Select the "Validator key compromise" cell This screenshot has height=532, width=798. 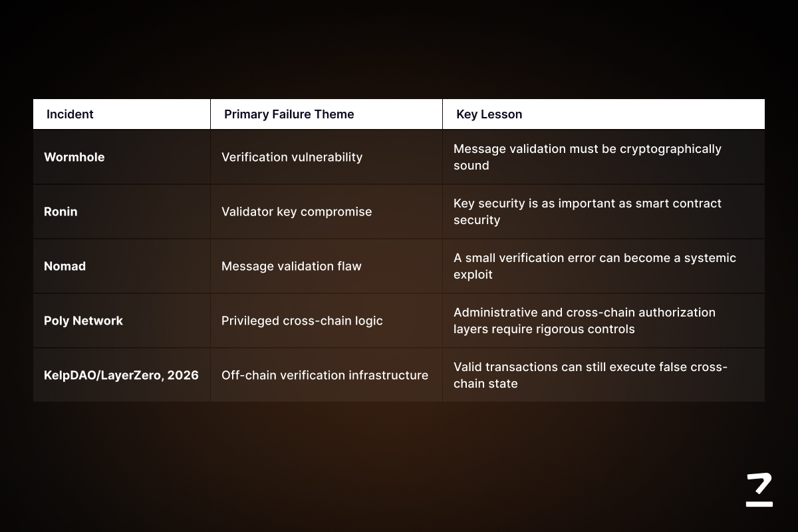(x=327, y=211)
